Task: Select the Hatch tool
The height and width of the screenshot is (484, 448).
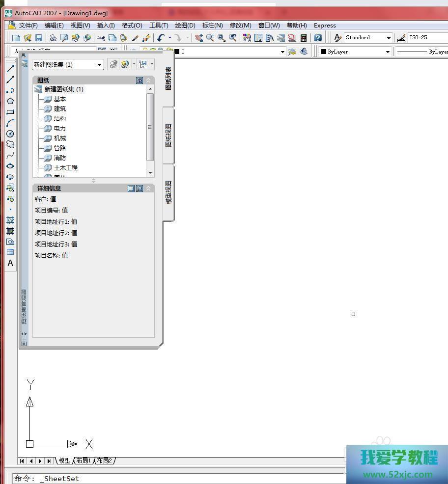Action: click(10, 220)
